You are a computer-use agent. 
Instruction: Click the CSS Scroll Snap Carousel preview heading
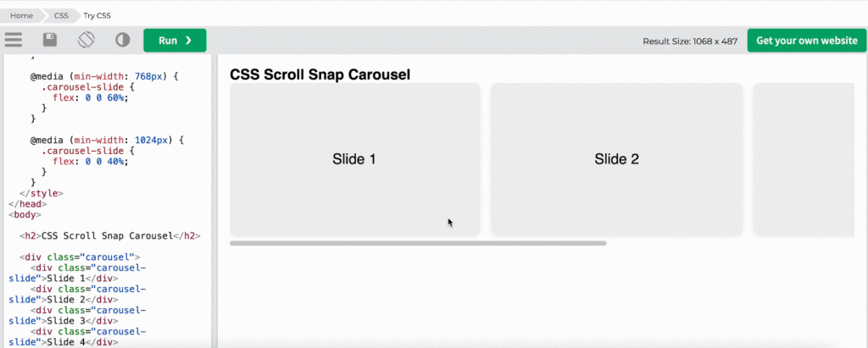[320, 75]
